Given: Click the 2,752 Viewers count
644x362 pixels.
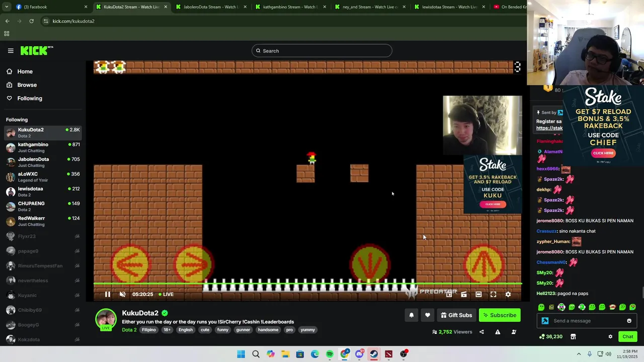Looking at the screenshot, I should tap(452, 332).
